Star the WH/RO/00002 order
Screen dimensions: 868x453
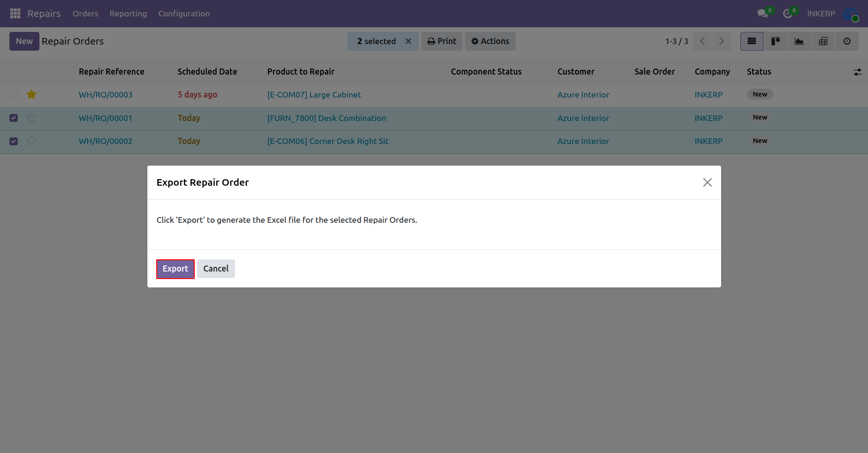[31, 141]
